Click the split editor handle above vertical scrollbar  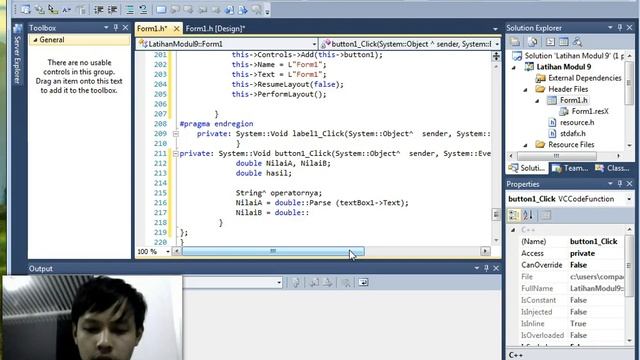pos(496,56)
